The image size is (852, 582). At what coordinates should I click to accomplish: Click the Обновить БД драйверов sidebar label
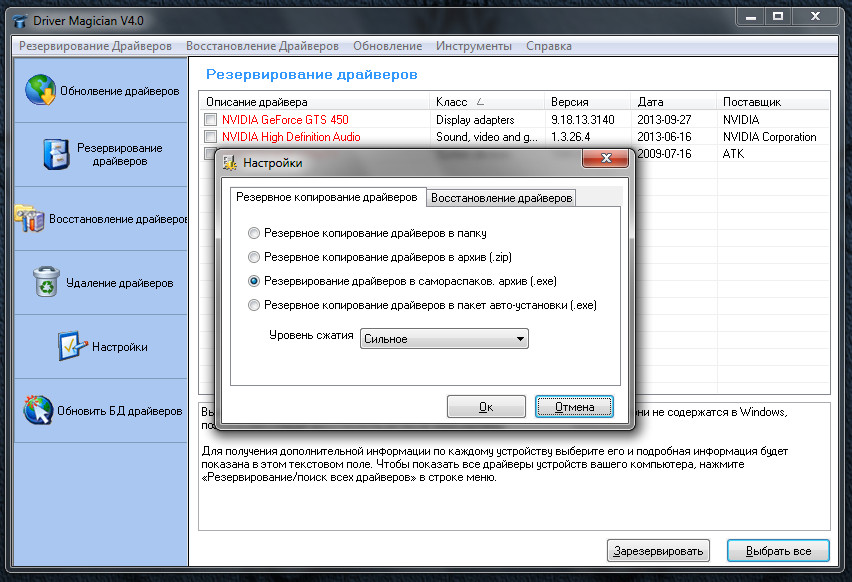point(120,411)
